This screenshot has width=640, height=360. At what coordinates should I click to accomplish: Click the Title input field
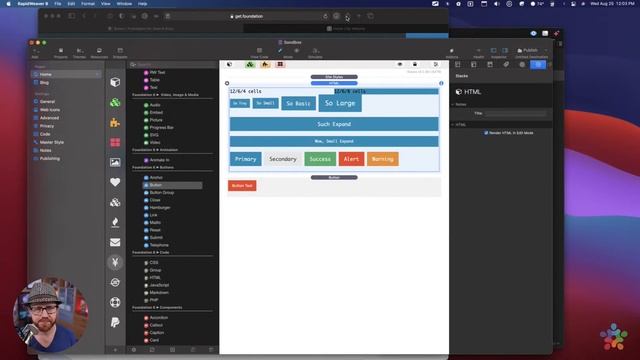(x=516, y=113)
